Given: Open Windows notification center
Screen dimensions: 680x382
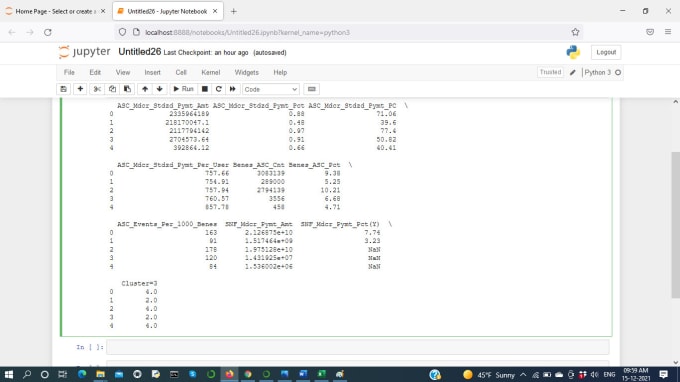Looking at the screenshot, I should [664, 375].
